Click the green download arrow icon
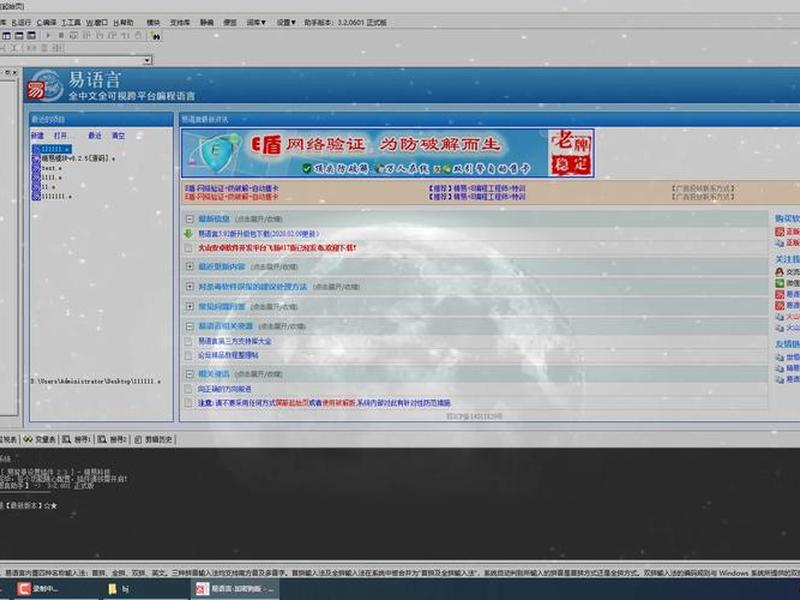The image size is (800, 600). click(x=188, y=234)
